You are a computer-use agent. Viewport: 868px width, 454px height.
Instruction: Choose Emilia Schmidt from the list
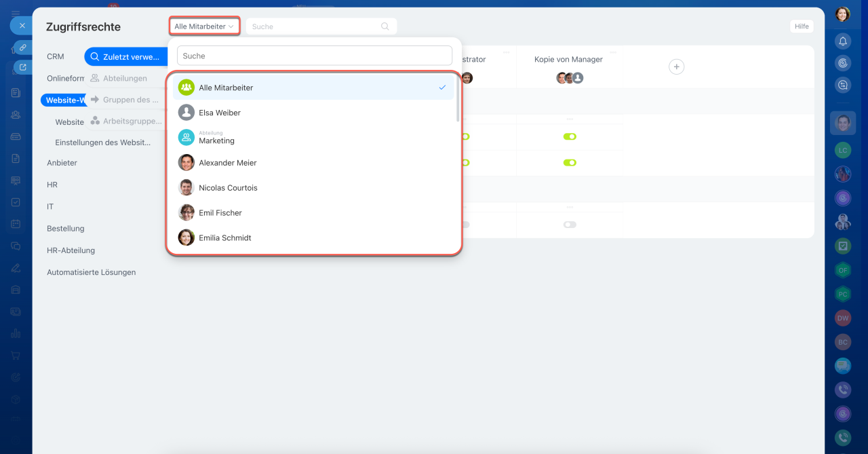pyautogui.click(x=313, y=238)
